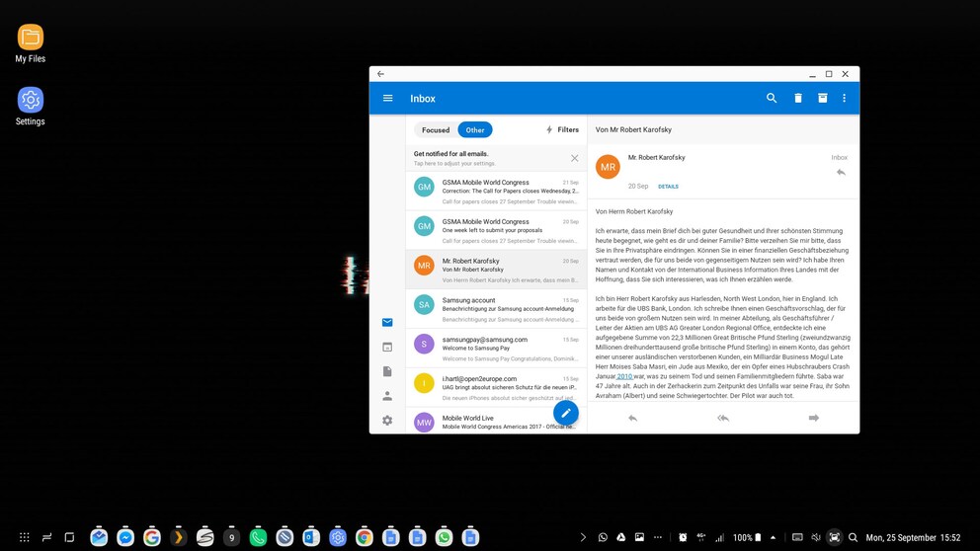The height and width of the screenshot is (551, 980).
Task: Open 'Welcome to Samsung Pay' email
Action: pos(496,349)
